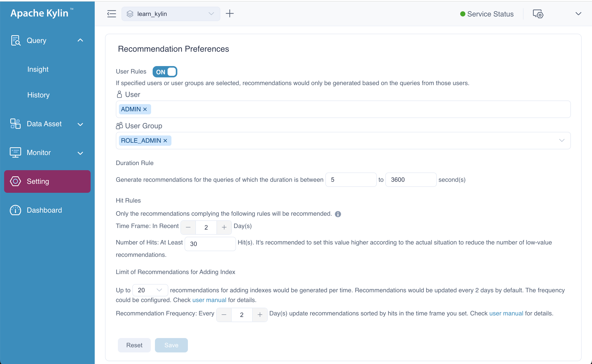Screen dimensions: 592x364
Task: Expand the User Group dropdown arrow
Action: [562, 140]
